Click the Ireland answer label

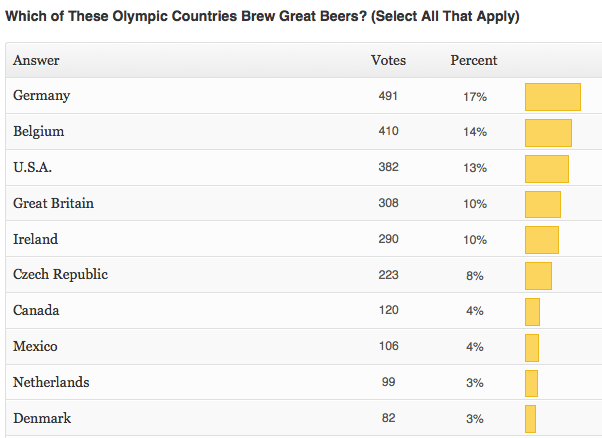point(36,240)
